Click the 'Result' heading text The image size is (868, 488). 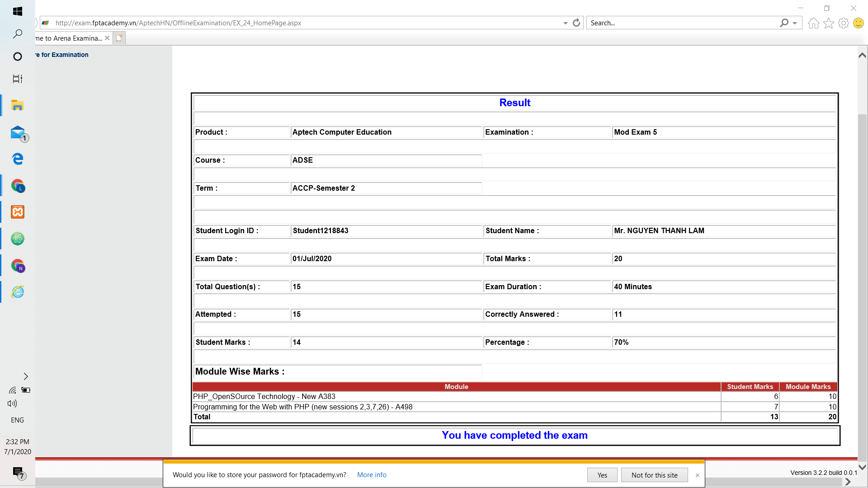tap(514, 103)
